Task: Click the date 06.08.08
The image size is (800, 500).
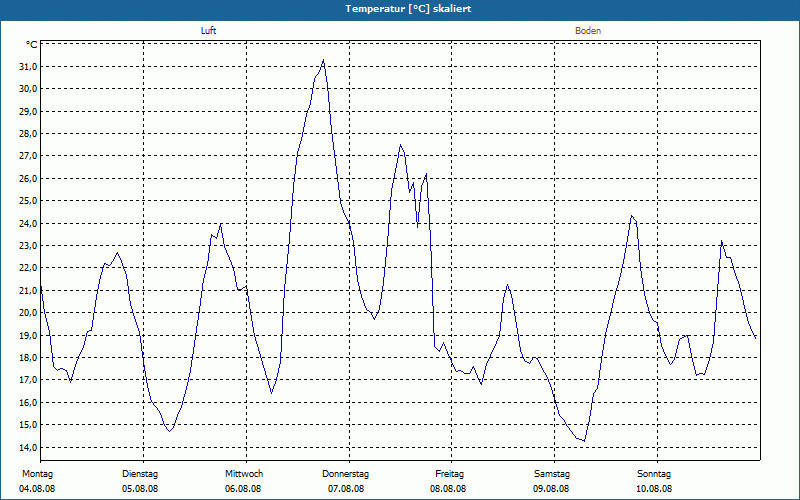Action: pos(243,489)
